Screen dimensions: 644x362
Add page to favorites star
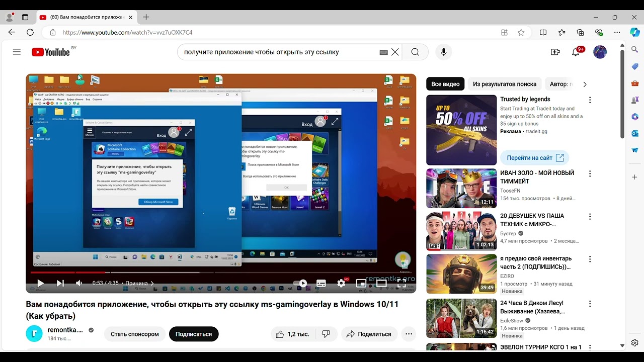[x=521, y=32]
